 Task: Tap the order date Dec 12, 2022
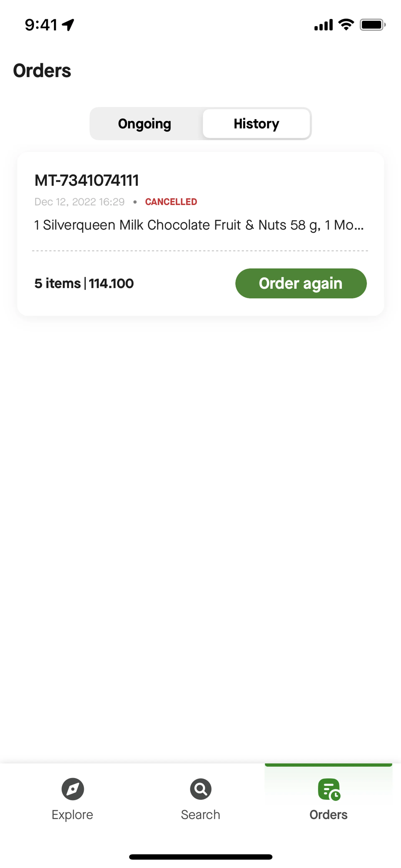coord(80,202)
